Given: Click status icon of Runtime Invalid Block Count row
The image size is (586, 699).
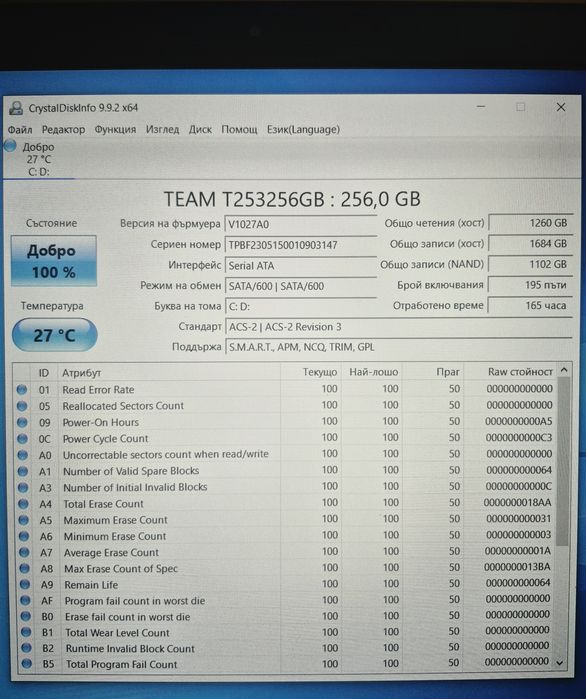Looking at the screenshot, I should [x=27, y=648].
